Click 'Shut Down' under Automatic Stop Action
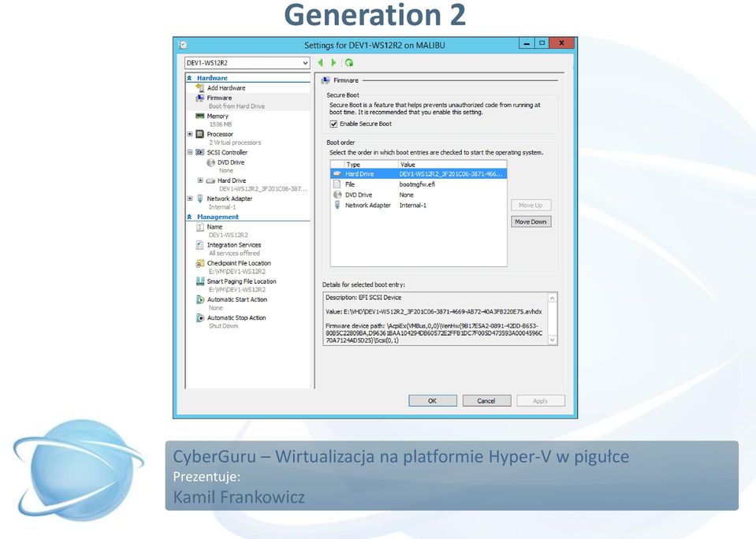Viewport: 756px width, 539px height. click(x=223, y=326)
